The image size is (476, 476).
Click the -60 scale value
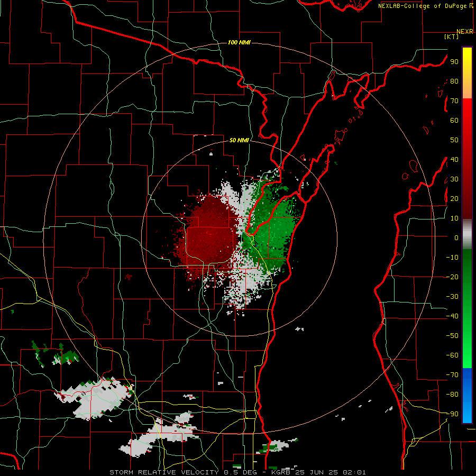[452, 355]
